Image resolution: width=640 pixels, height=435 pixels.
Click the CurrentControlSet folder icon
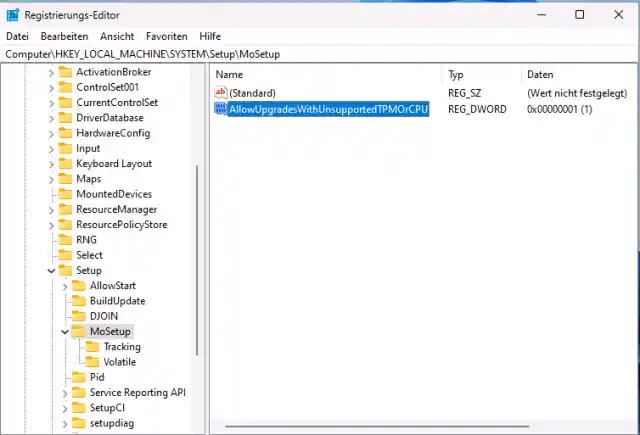(x=65, y=102)
